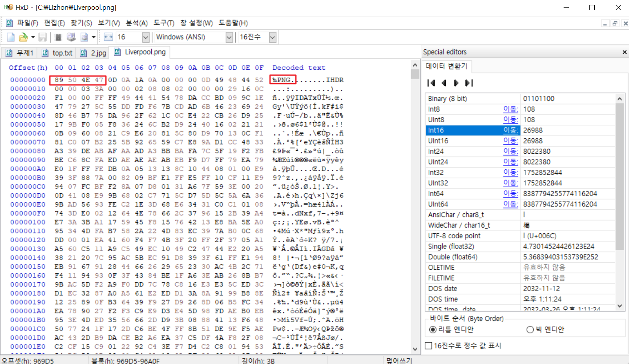Click the Decoded text column header
629x364 pixels.
299,68
